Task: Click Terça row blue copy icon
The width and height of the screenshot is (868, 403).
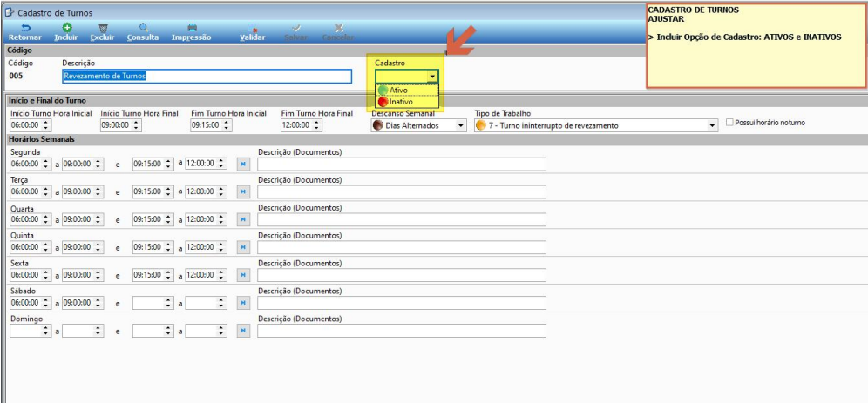Action: [x=243, y=191]
